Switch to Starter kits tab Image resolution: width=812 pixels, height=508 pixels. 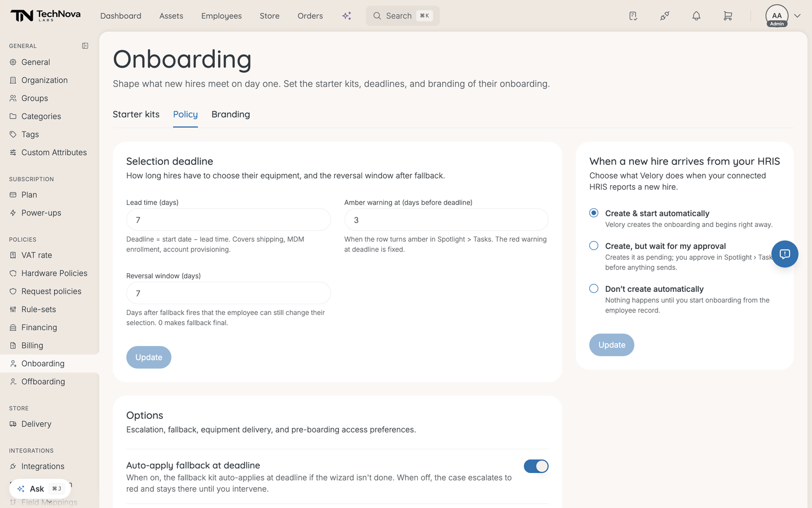click(136, 114)
